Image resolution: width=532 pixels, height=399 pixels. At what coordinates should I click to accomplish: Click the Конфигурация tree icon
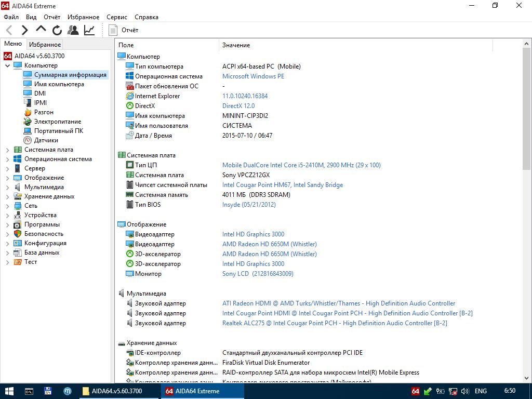[x=18, y=243]
